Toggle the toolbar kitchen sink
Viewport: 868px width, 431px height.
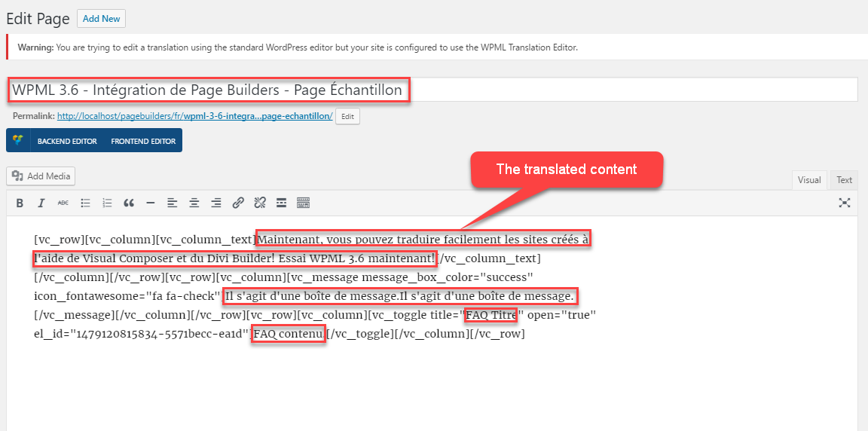(304, 203)
